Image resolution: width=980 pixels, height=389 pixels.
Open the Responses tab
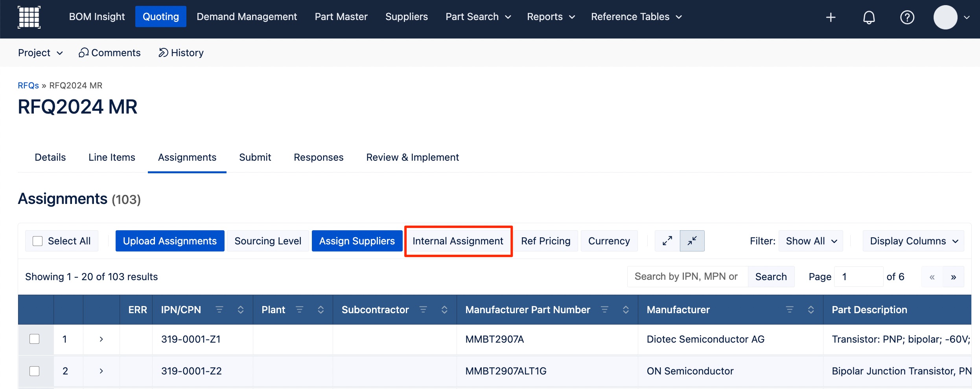point(318,157)
